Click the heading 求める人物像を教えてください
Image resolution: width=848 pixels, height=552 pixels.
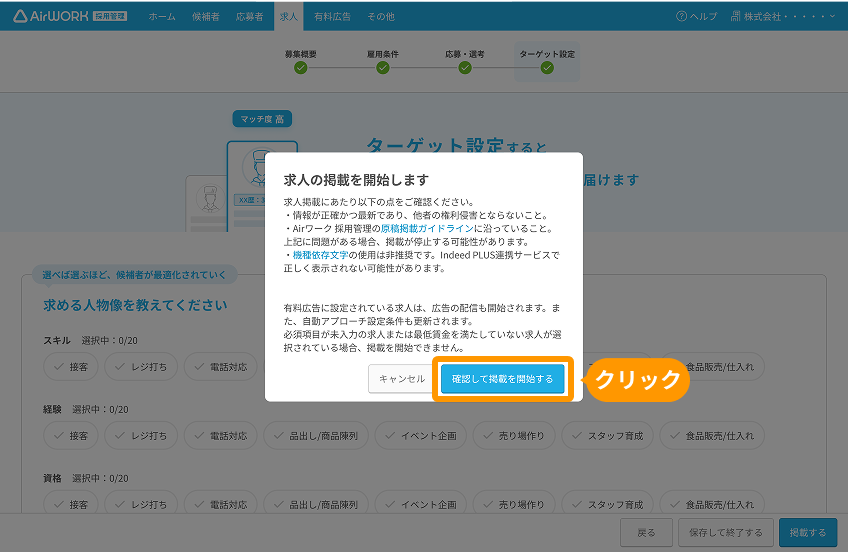pyautogui.click(x=135, y=305)
